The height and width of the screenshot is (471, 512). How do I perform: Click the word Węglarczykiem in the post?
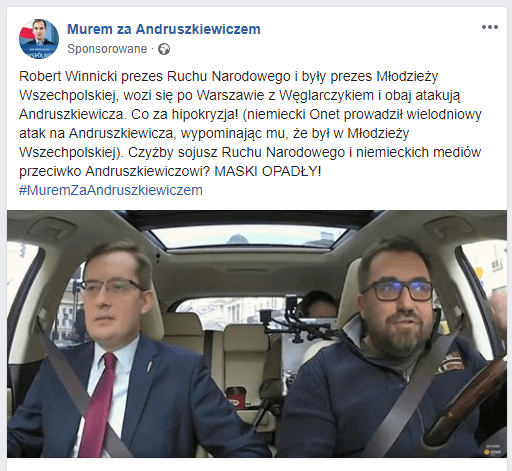click(x=326, y=95)
